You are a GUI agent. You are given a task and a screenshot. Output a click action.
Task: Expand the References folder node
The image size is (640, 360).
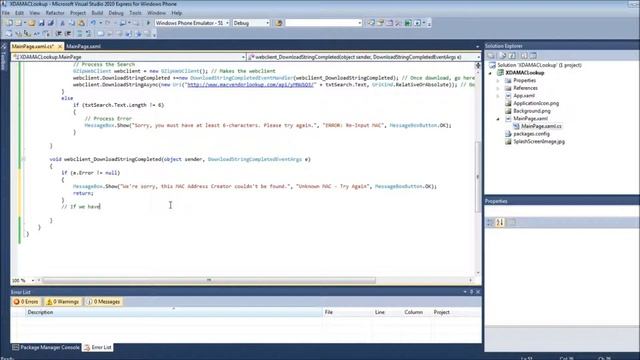tap(498, 88)
